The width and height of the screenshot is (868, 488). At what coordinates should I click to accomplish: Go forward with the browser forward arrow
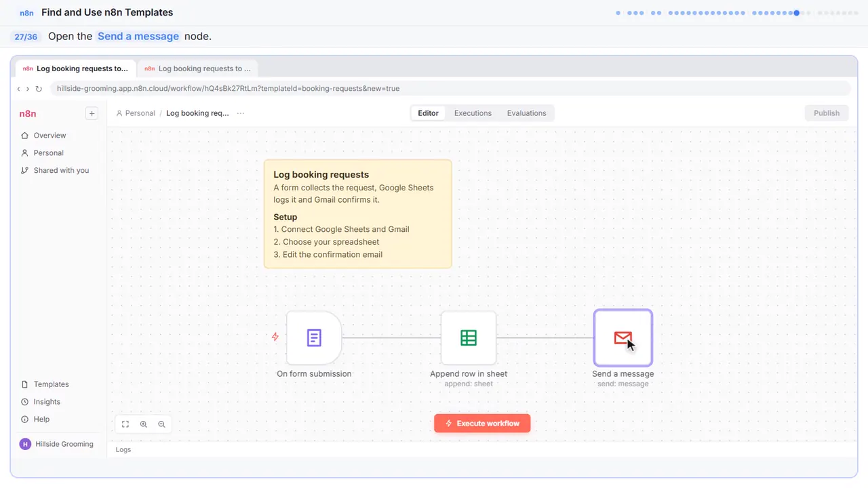(28, 89)
